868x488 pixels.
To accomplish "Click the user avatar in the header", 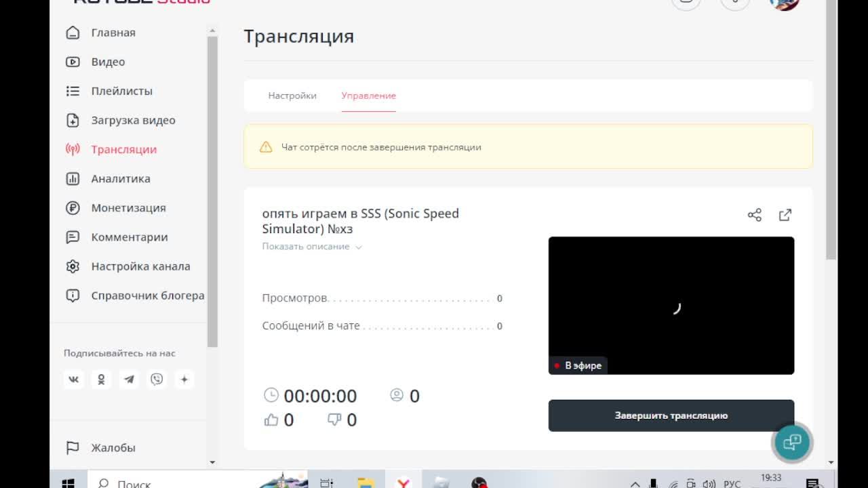I will point(785,2).
